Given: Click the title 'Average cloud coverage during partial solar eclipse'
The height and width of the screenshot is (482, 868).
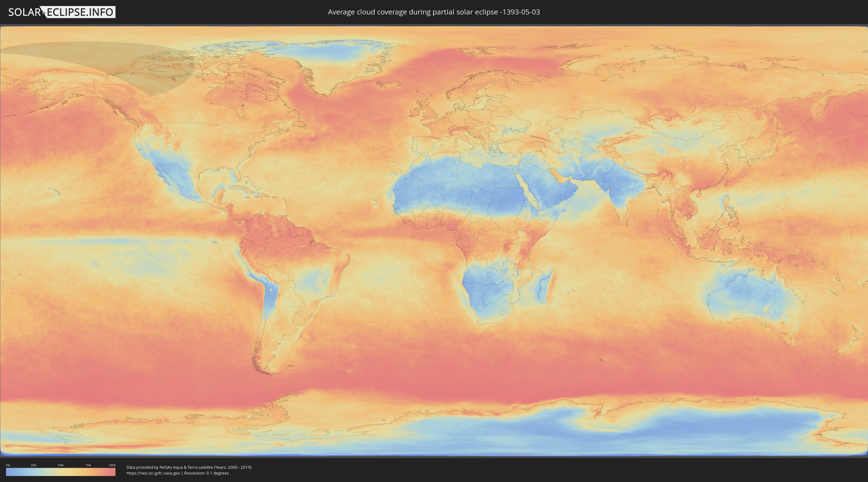Looking at the screenshot, I should tap(434, 12).
